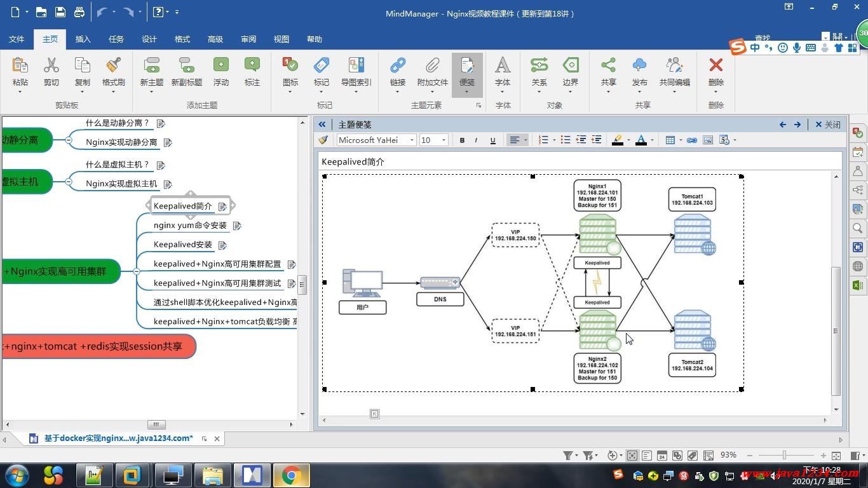Click the Tags (标记) icon

(322, 65)
